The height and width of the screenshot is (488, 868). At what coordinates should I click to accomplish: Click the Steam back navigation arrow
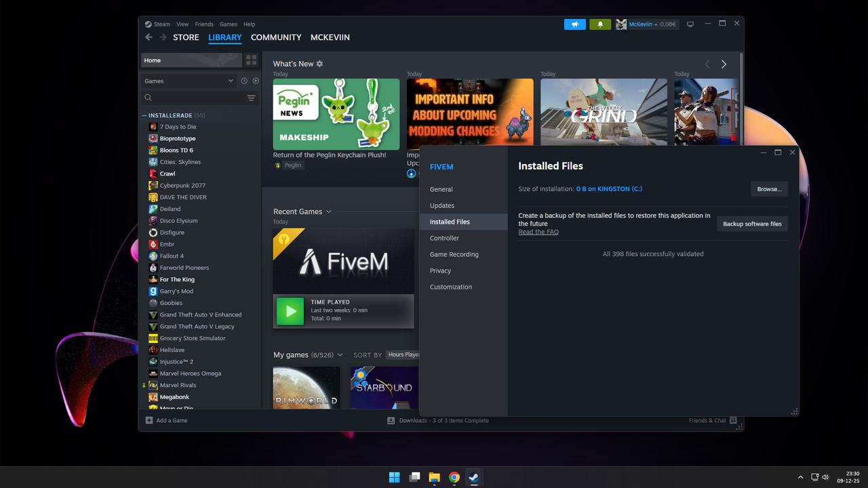point(149,37)
